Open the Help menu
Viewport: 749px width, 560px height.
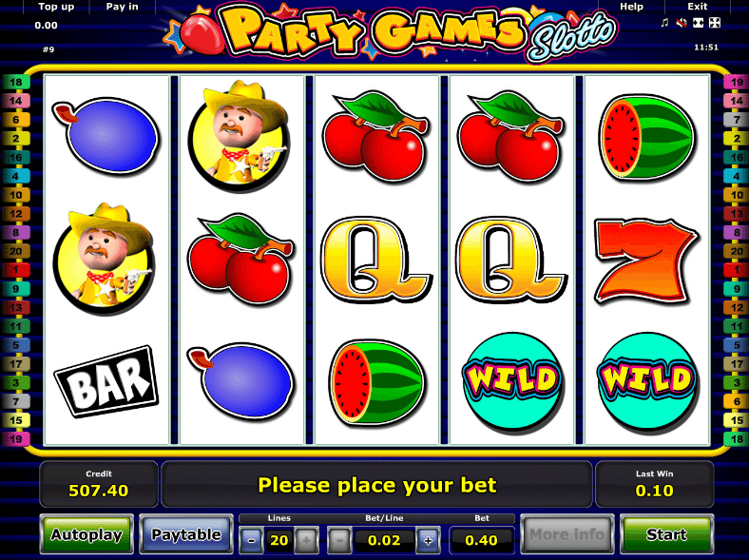[631, 7]
